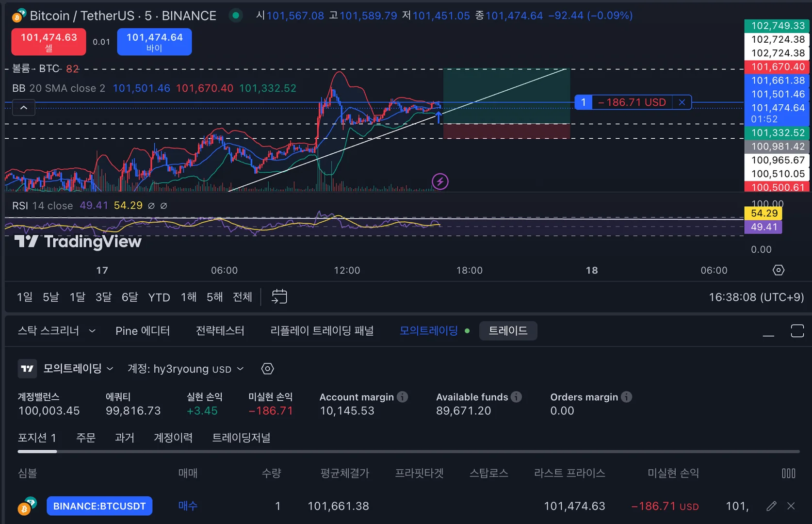Screen dimensions: 812x524
Task: Open chart settings via the gear on the time axis
Action: [x=779, y=270]
